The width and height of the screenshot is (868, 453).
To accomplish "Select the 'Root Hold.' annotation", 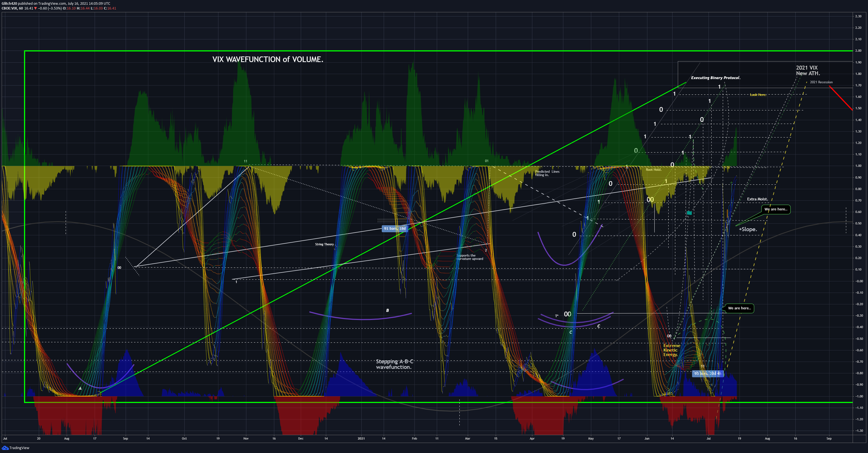I will pyautogui.click(x=653, y=170).
